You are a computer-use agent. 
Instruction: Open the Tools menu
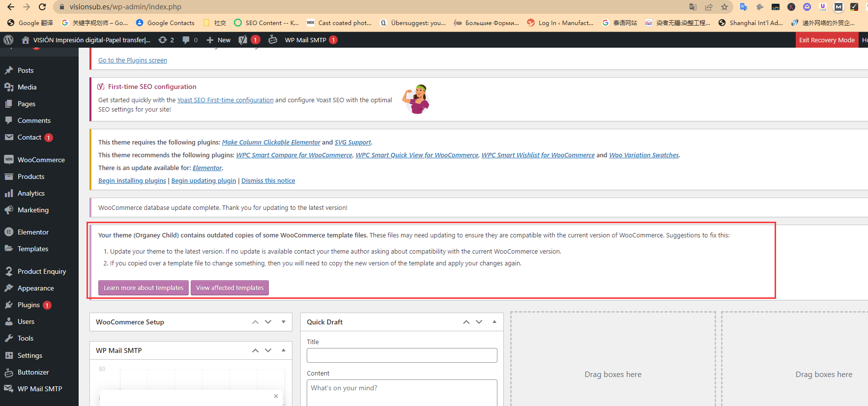pyautogui.click(x=26, y=338)
